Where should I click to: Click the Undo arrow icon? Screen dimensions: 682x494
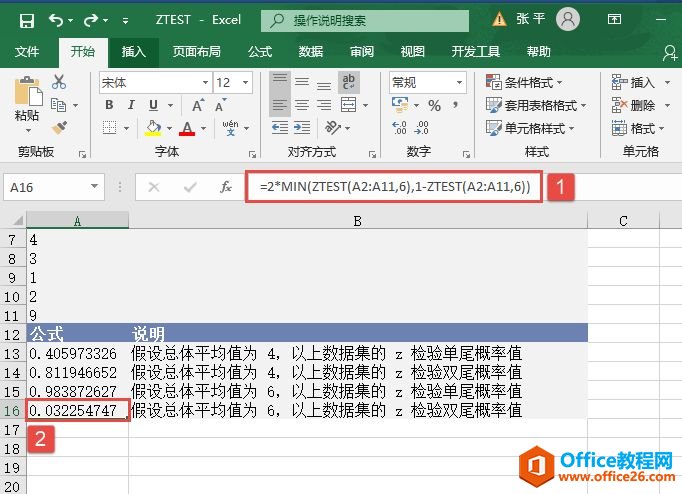coord(55,19)
